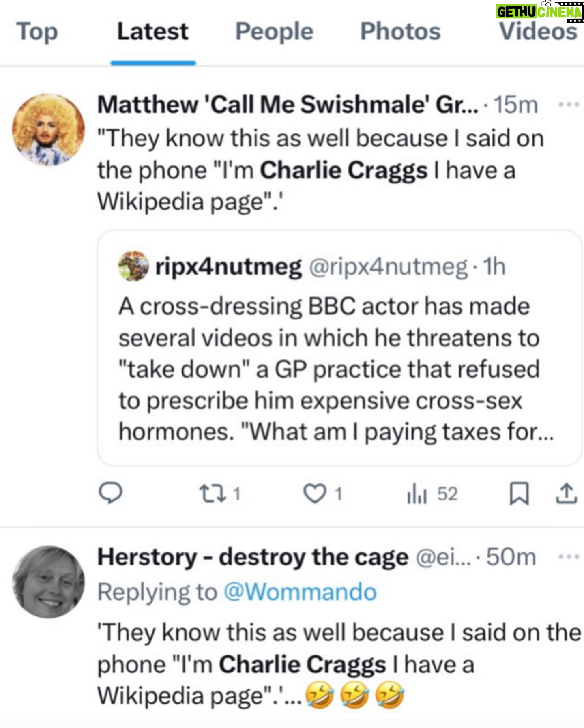Switch to the Top tab
584x728 pixels.
pyautogui.click(x=37, y=32)
